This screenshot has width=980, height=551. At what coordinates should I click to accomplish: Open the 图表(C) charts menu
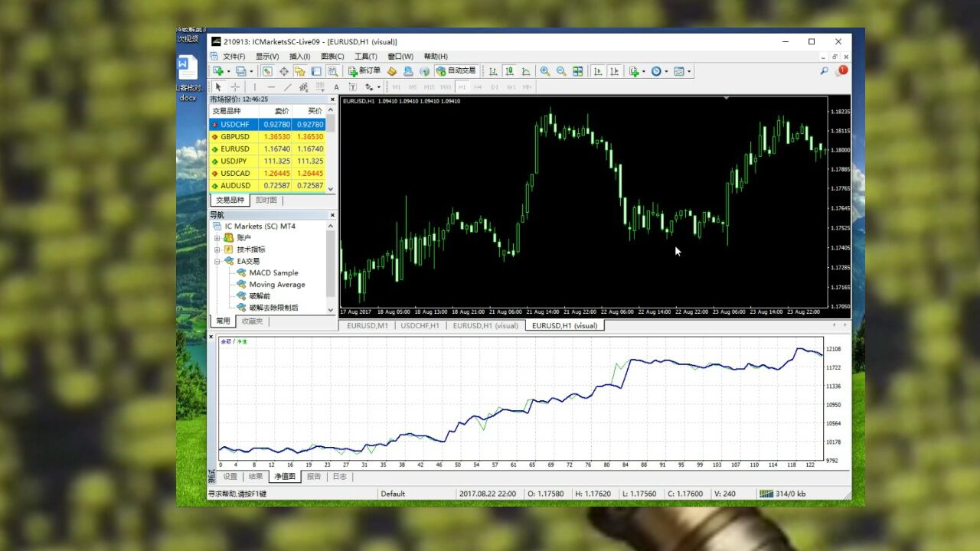pyautogui.click(x=332, y=57)
